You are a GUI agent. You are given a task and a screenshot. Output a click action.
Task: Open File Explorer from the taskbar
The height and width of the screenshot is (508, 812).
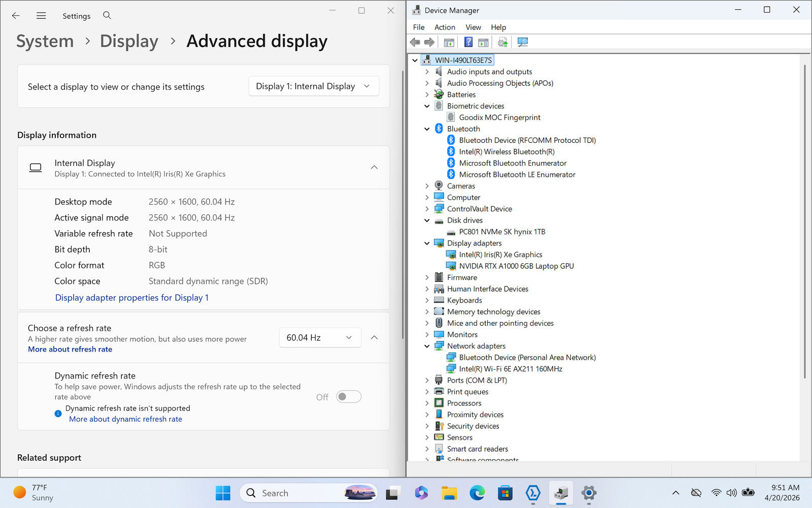tap(449, 493)
